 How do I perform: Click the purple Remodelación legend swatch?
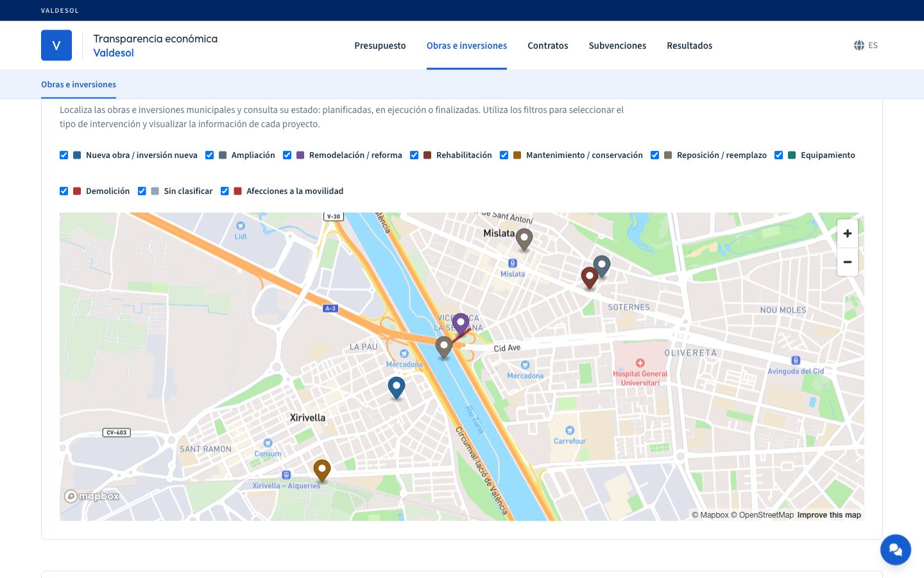[x=300, y=155]
